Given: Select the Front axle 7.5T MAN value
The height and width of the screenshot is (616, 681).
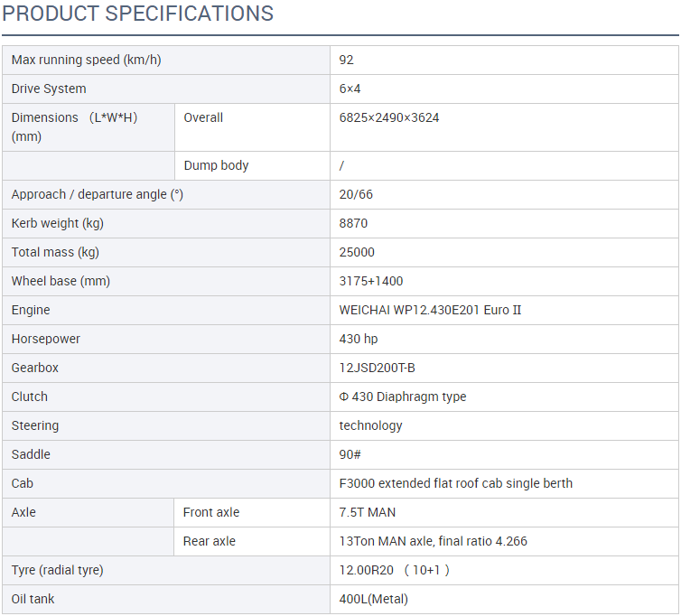Looking at the screenshot, I should 367,513.
